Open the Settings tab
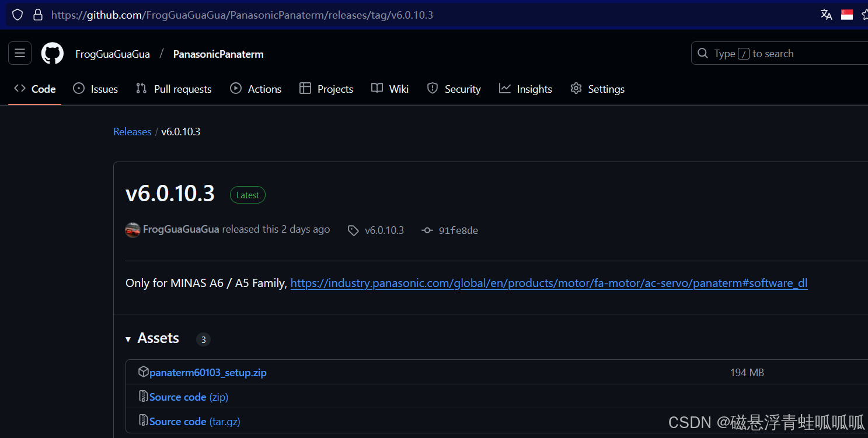The width and height of the screenshot is (868, 438). (x=597, y=89)
